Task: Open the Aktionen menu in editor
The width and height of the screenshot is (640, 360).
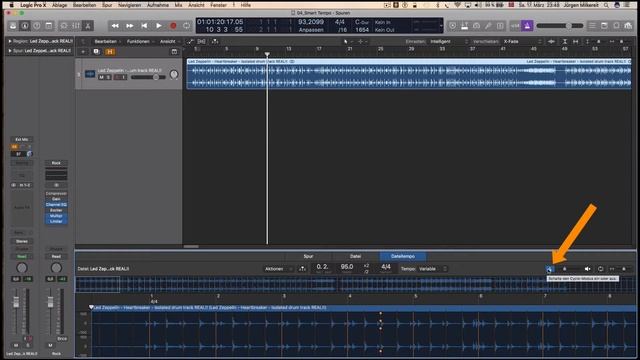Action: 277,269
